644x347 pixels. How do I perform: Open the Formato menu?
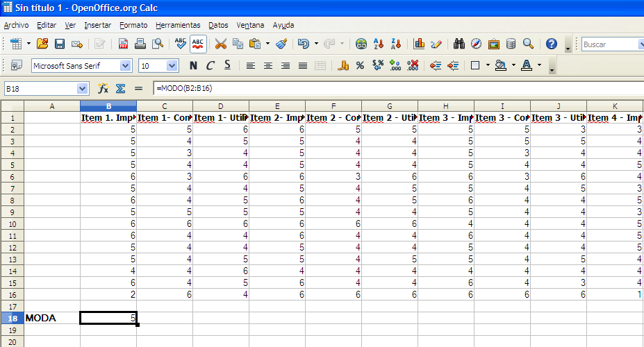[133, 25]
